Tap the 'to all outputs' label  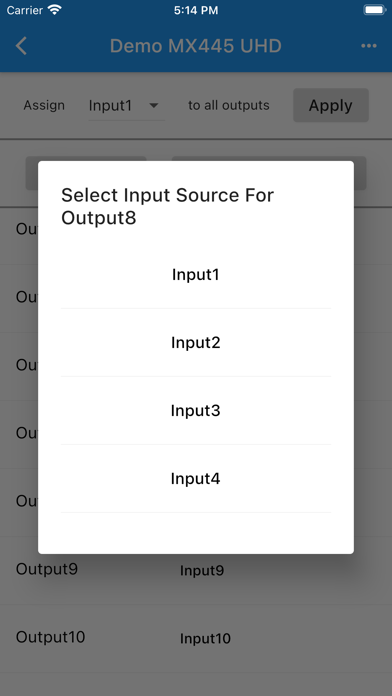229,105
